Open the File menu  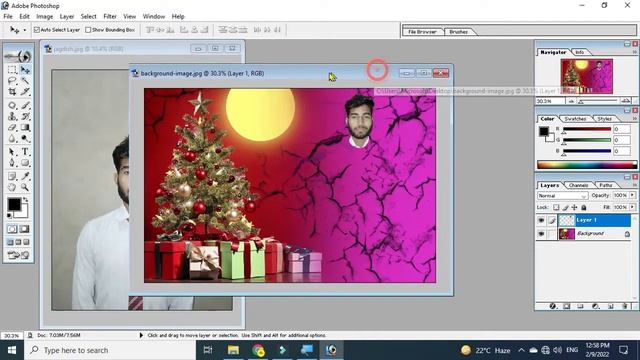pyautogui.click(x=8, y=16)
